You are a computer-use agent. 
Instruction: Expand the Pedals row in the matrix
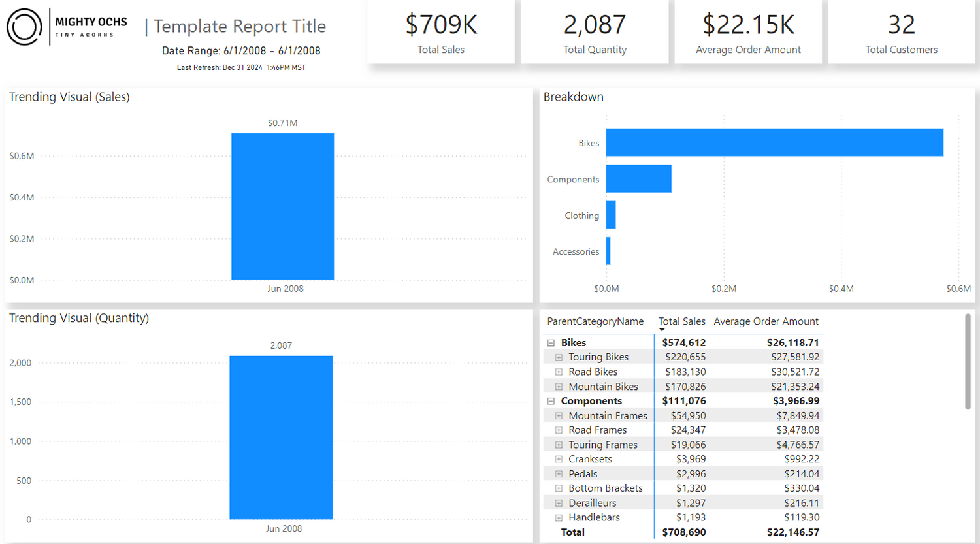click(x=559, y=474)
